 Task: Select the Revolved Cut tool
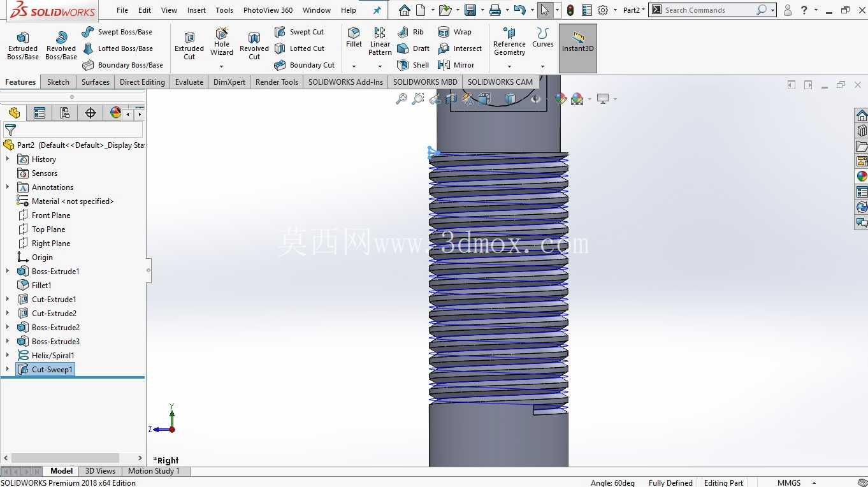[x=254, y=46]
